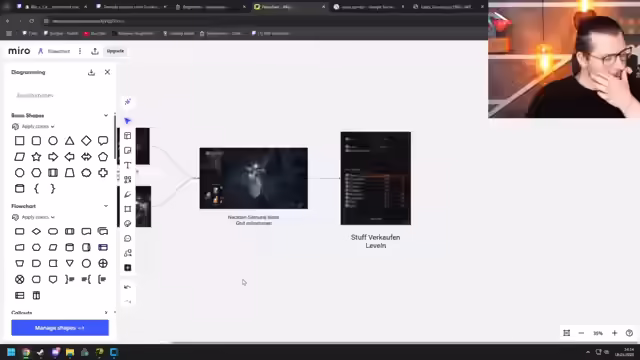Open the board three-dot options menu
This screenshot has height=360, width=640.
[80, 51]
